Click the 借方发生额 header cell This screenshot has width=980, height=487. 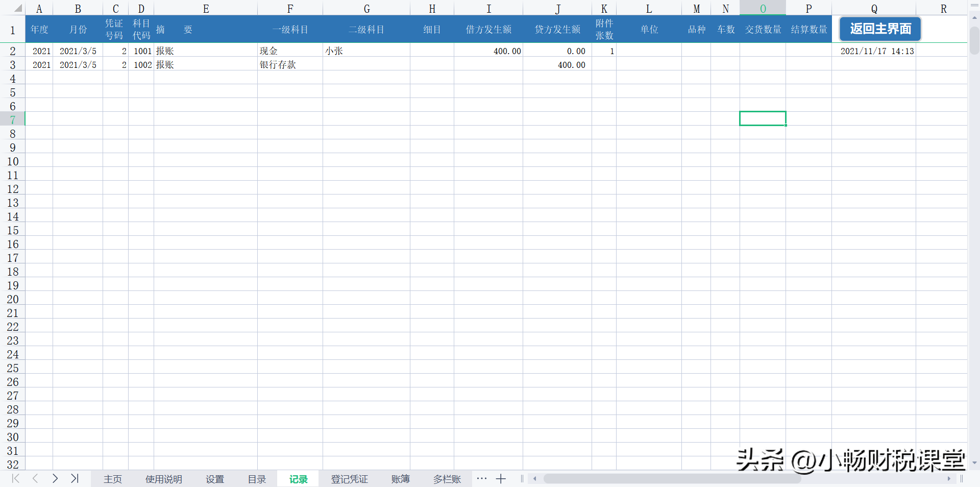click(x=488, y=29)
